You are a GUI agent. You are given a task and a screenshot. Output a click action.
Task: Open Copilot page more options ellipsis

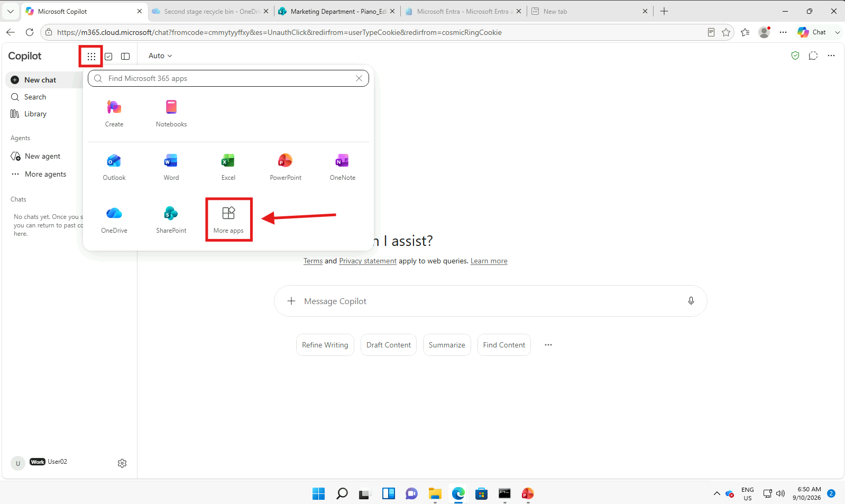[831, 56]
